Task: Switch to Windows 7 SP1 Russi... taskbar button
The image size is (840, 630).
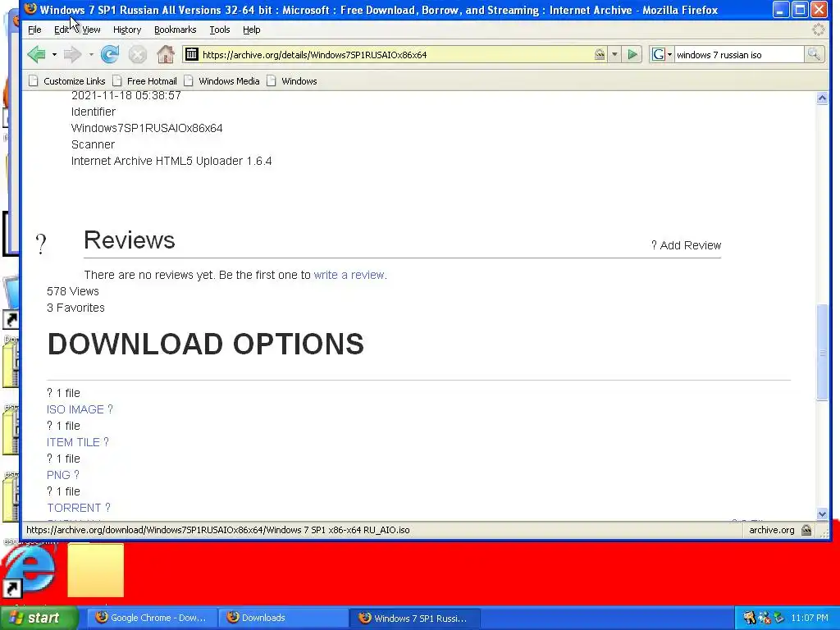Action: pyautogui.click(x=415, y=618)
